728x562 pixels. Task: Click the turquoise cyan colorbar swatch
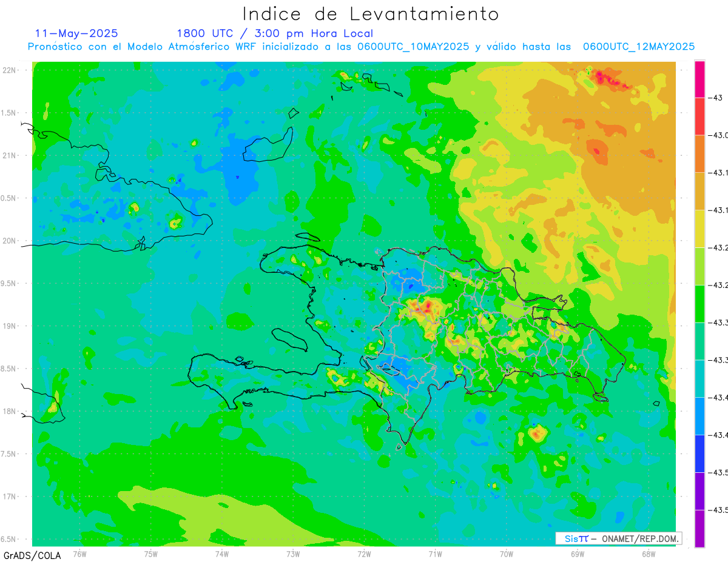pyautogui.click(x=699, y=378)
